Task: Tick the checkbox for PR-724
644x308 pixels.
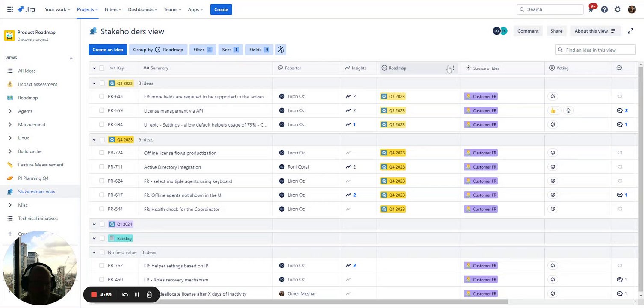Action: [102, 153]
